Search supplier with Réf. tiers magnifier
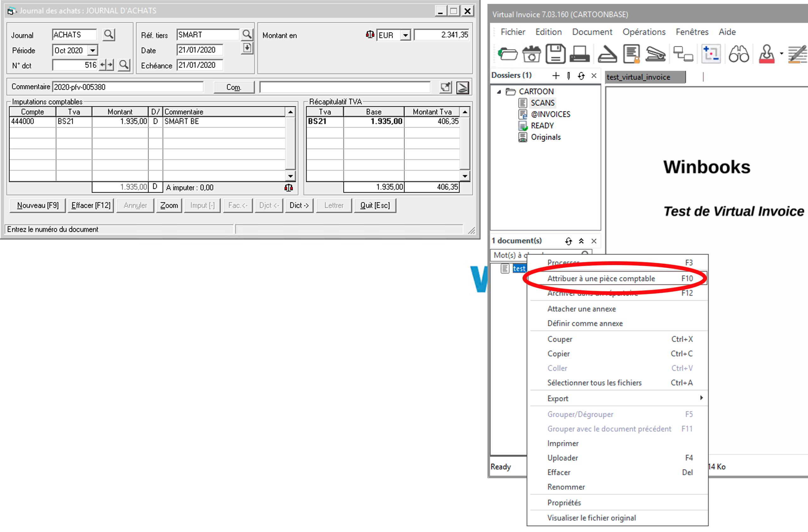The height and width of the screenshot is (532, 808). pos(247,34)
